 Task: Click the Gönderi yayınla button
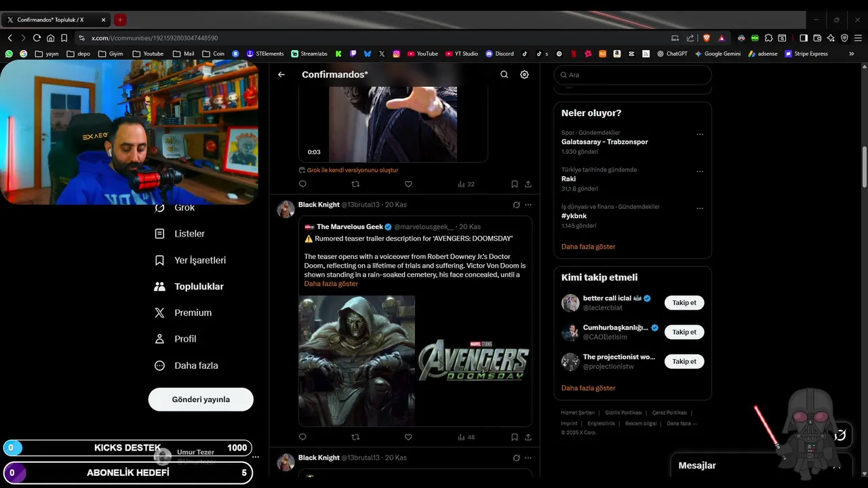click(x=201, y=399)
